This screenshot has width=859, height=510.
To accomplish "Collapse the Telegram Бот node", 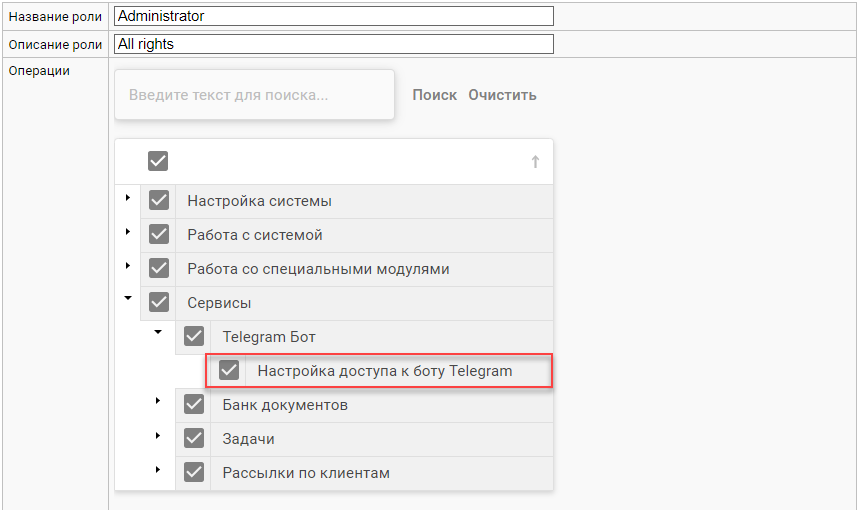I will (x=158, y=333).
